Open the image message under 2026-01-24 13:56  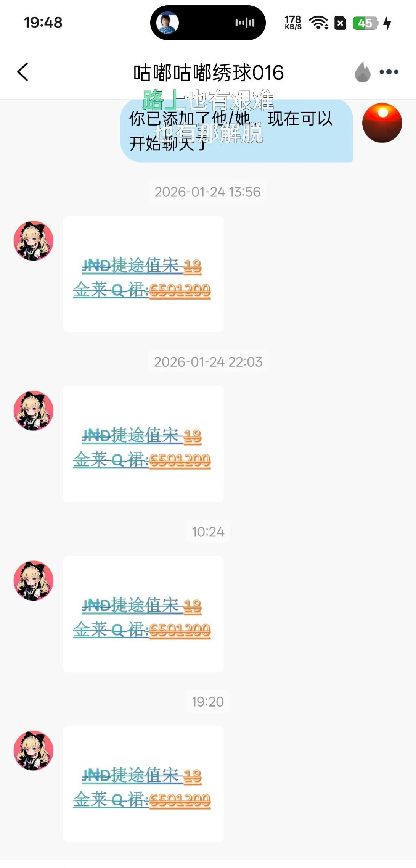point(143,274)
